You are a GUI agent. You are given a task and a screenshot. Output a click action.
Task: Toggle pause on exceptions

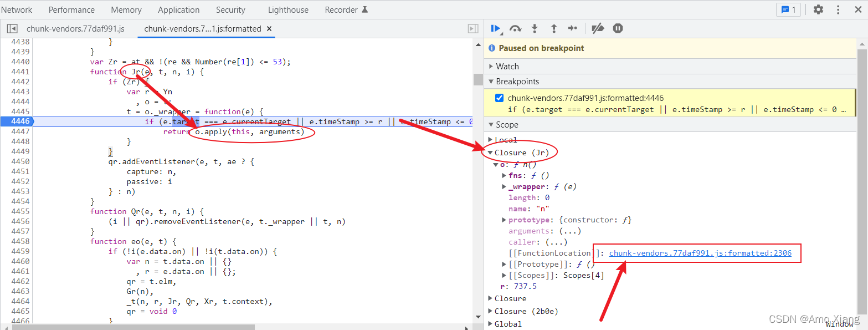click(x=618, y=28)
